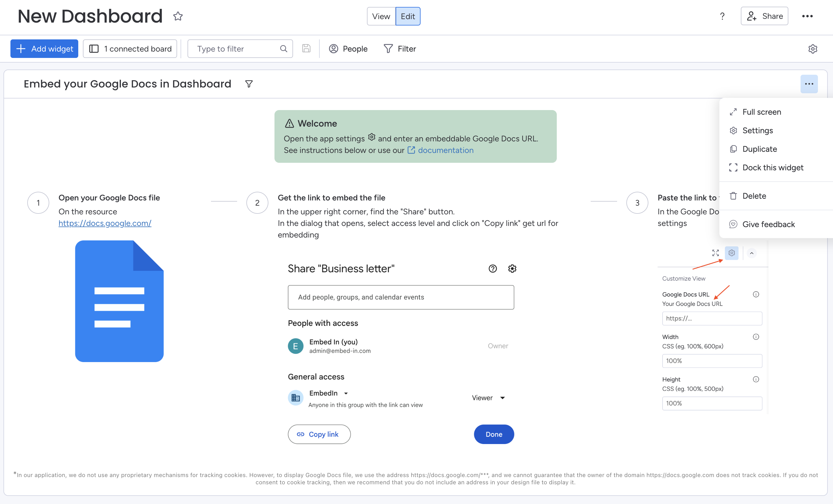Open the 1 connected board selector
The height and width of the screenshot is (504, 833).
pyautogui.click(x=130, y=49)
